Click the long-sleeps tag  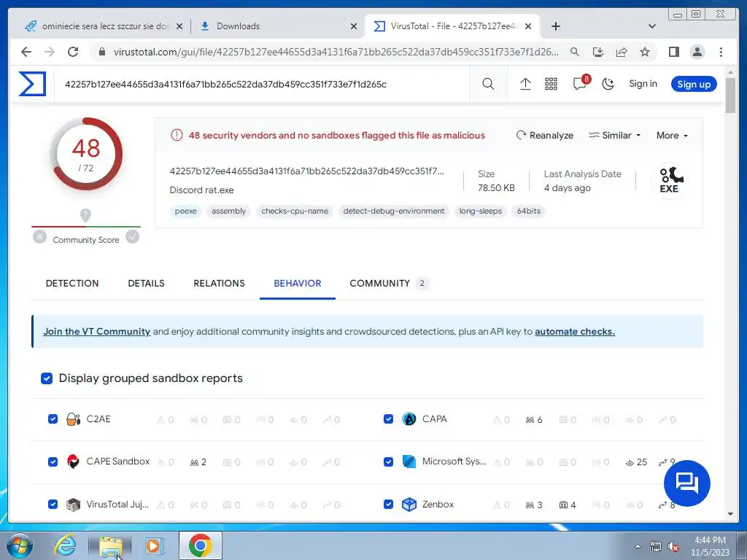tap(480, 211)
